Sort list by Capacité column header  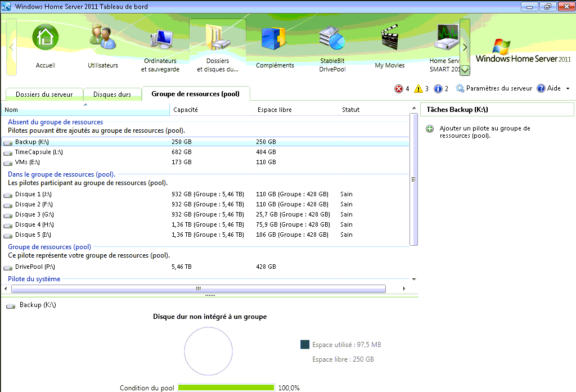[x=211, y=110]
